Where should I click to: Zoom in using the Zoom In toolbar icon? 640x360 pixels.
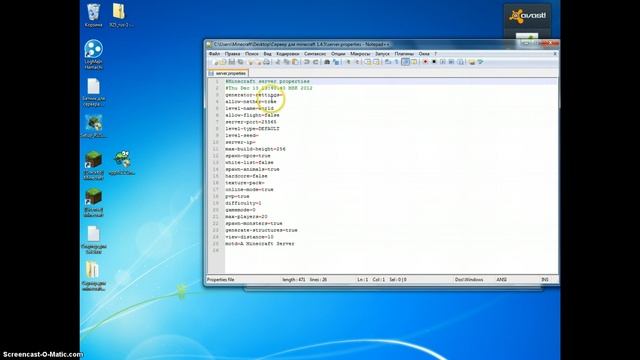click(348, 62)
